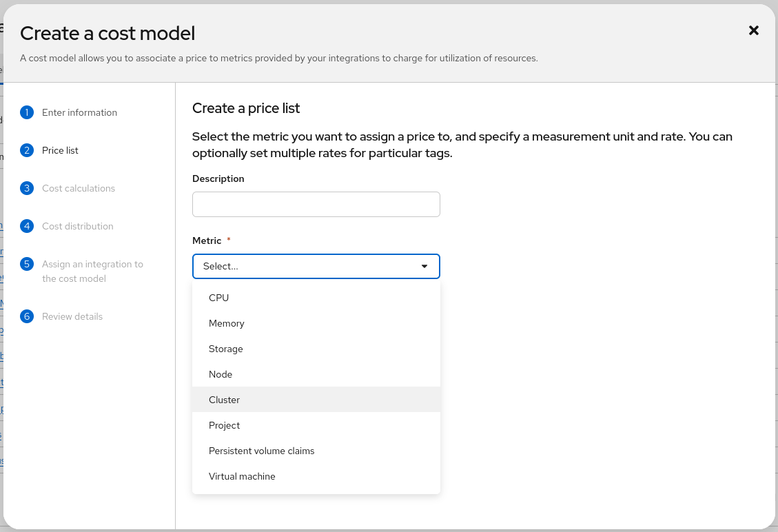Choose Persistent volume claims metric
778x532 pixels.
[x=262, y=451]
